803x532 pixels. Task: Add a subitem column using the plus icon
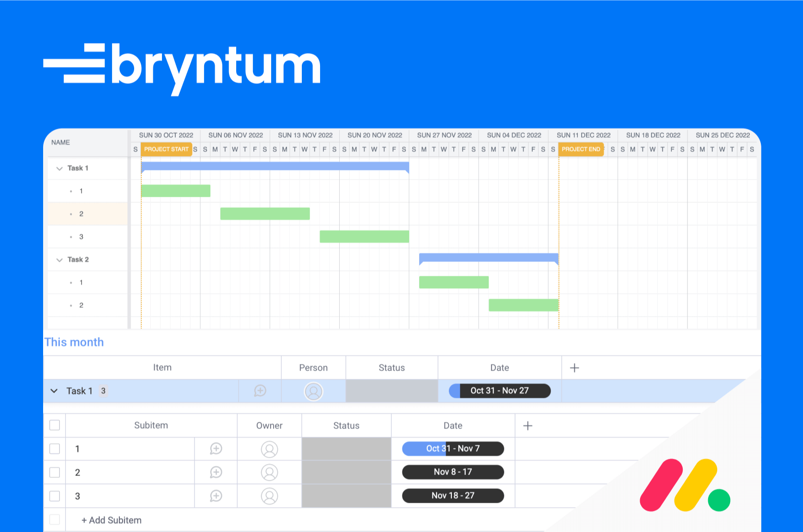click(528, 426)
